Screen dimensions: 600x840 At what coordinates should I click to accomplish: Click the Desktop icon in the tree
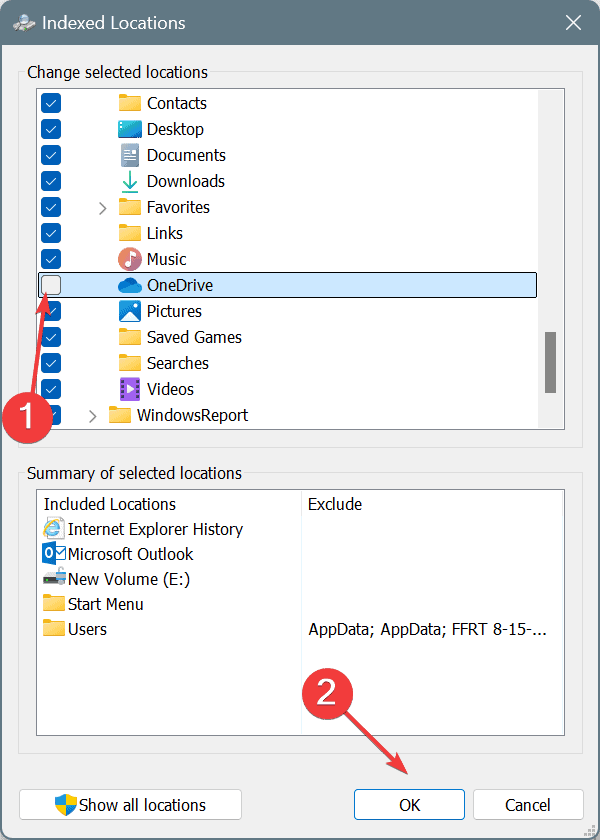point(130,129)
